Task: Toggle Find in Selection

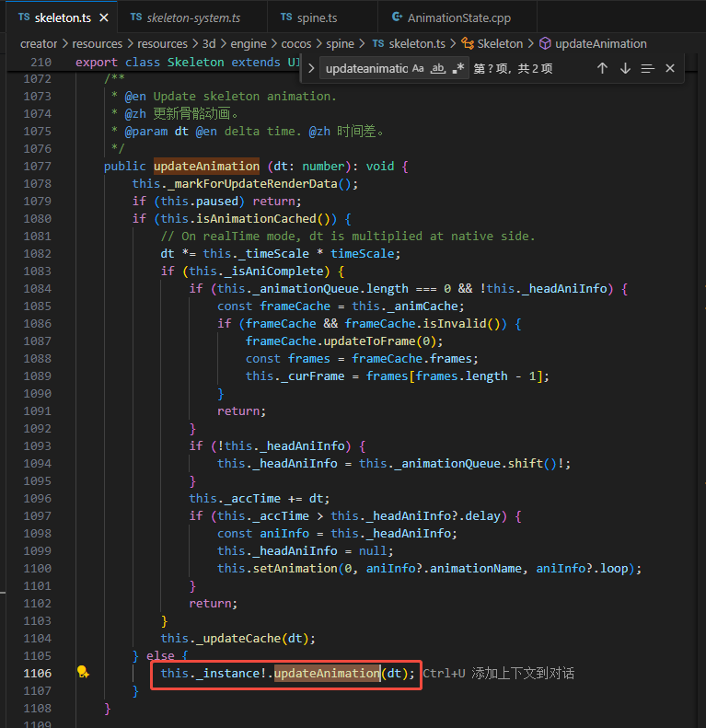Action: [x=647, y=68]
